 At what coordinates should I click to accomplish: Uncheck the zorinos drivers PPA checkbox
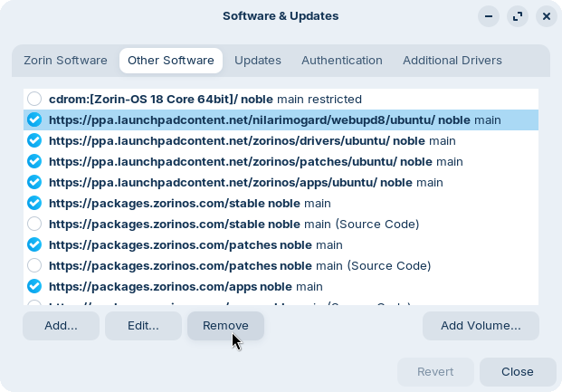tap(34, 140)
